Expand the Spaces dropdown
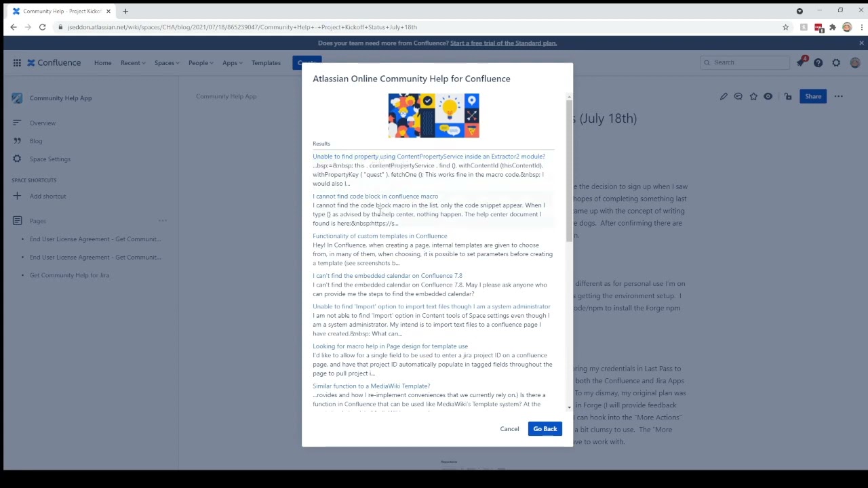This screenshot has height=488, width=868. [x=167, y=62]
